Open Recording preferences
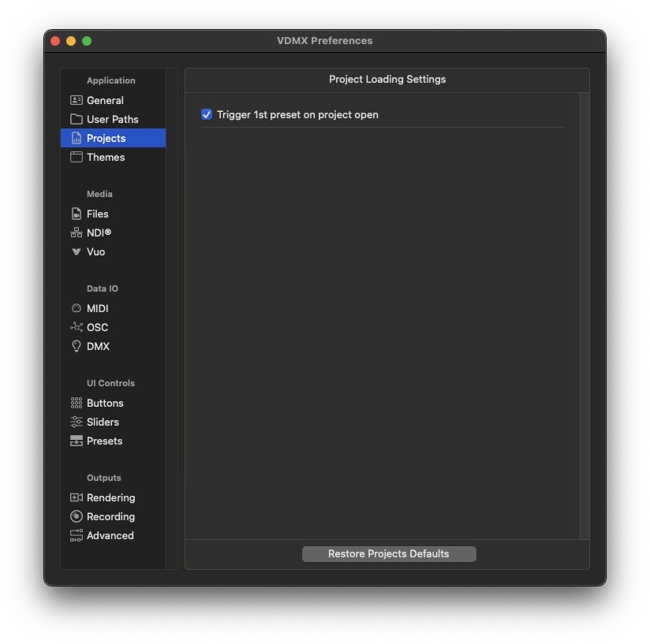The height and width of the screenshot is (644, 650). 110,516
